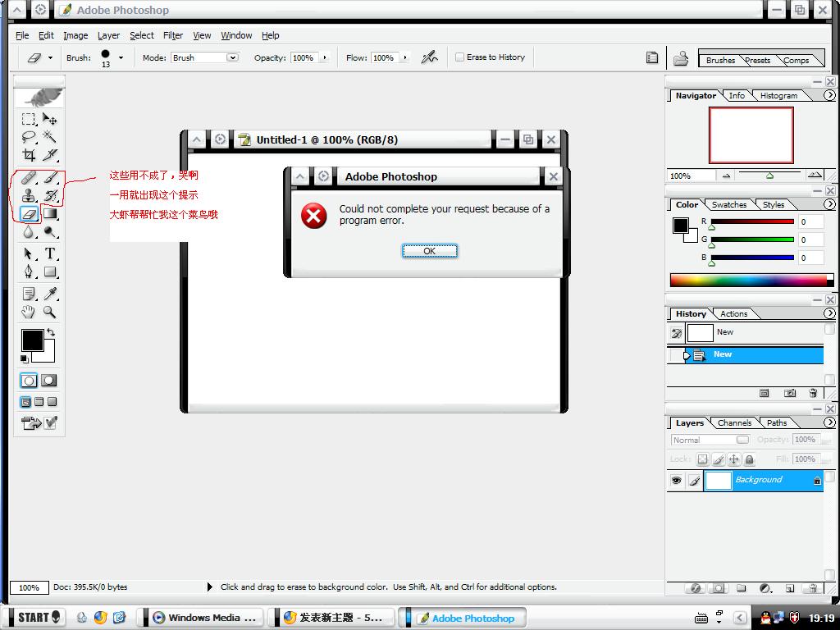Select the Brush tool in the toolbox

coord(50,177)
